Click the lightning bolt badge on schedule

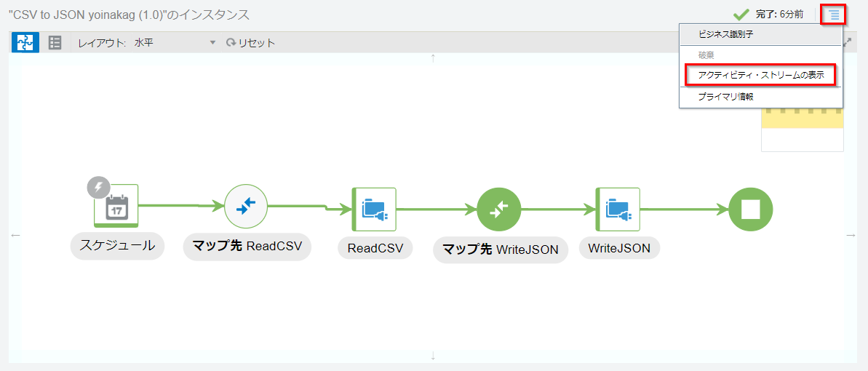click(x=98, y=187)
